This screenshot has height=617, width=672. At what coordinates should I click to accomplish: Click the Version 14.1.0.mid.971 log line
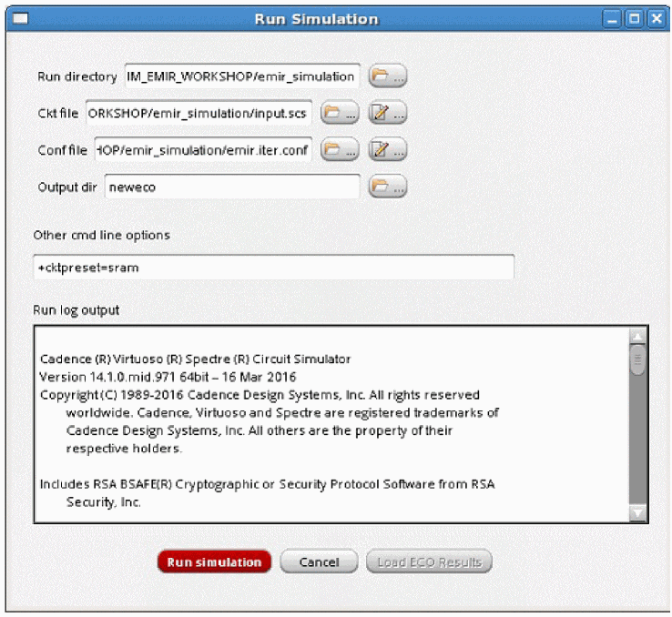[x=168, y=377]
